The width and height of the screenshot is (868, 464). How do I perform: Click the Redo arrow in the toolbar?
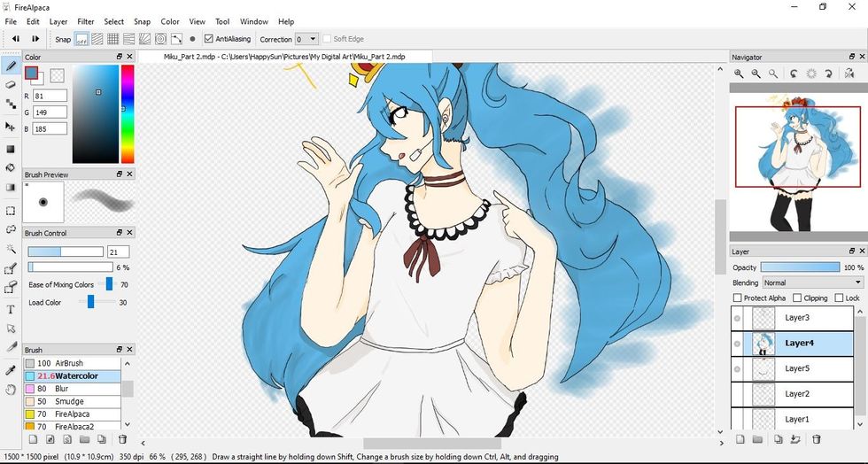35,39
